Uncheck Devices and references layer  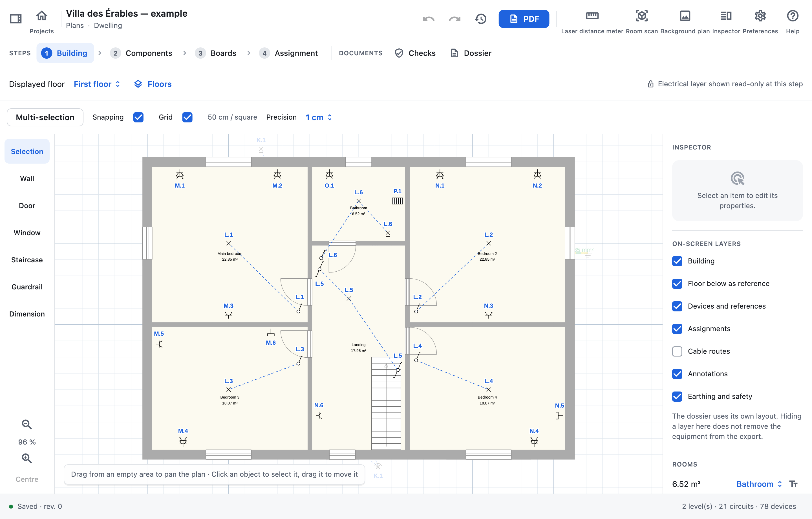click(x=677, y=306)
